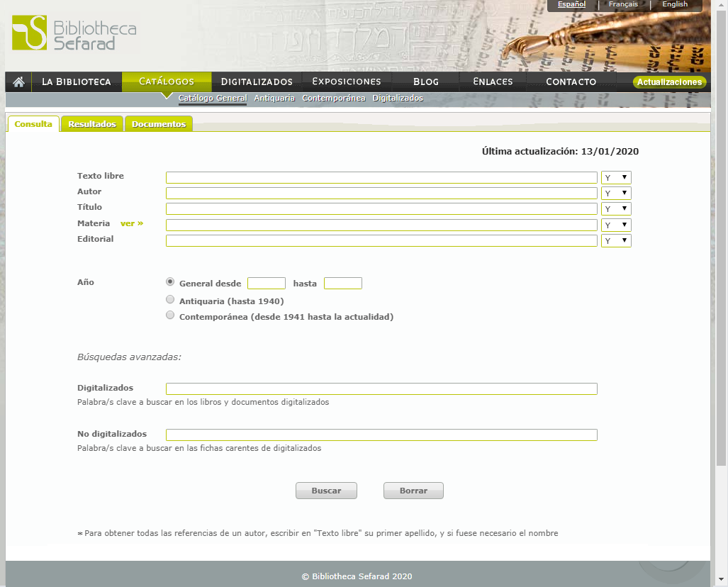Click the Materia 'ver »' link
Screen dimensions: 728x587
point(132,223)
